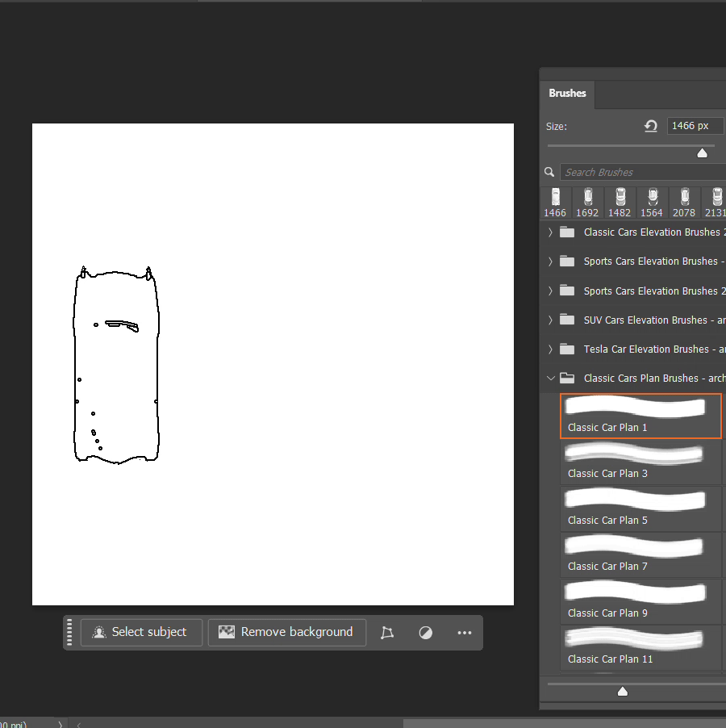Click the adjustment layer half-circle icon
This screenshot has width=726, height=728.
[x=426, y=633]
